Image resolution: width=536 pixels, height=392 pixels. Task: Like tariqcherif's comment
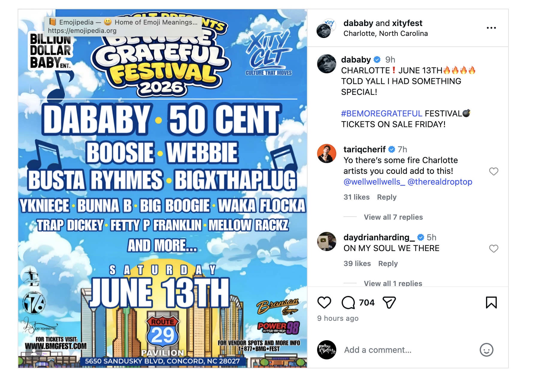point(493,171)
